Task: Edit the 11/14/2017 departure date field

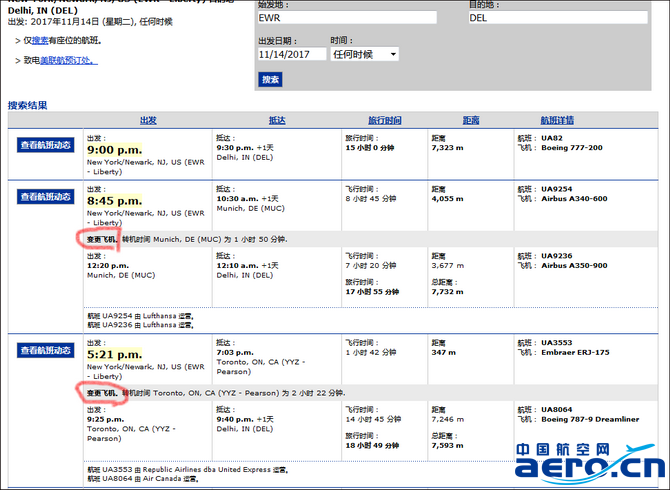Action: pyautogui.click(x=292, y=54)
